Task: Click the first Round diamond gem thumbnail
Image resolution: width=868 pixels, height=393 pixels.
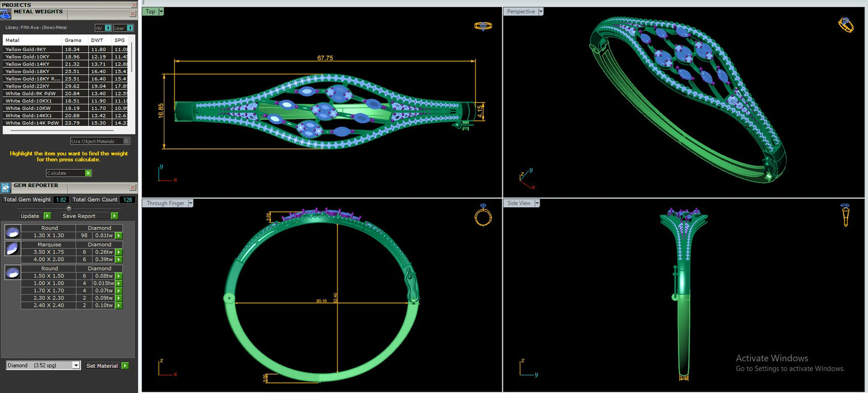Action: (x=13, y=232)
